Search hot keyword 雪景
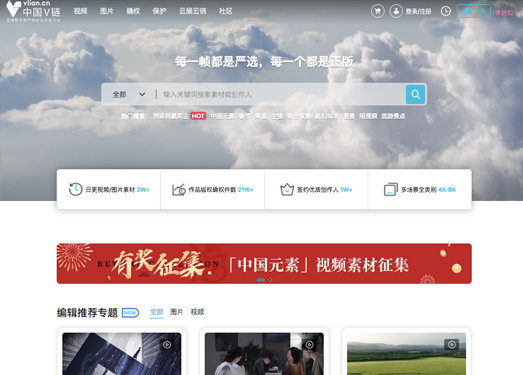Viewport: 523px width, 375px height. pos(349,116)
